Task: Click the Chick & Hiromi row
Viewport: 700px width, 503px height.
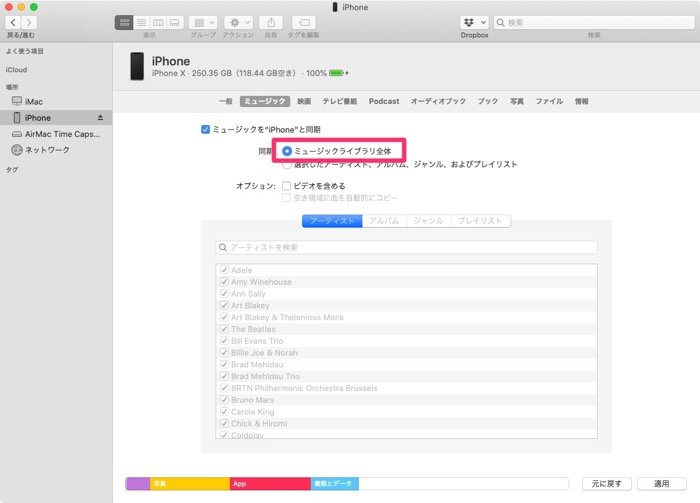Action: coord(406,424)
